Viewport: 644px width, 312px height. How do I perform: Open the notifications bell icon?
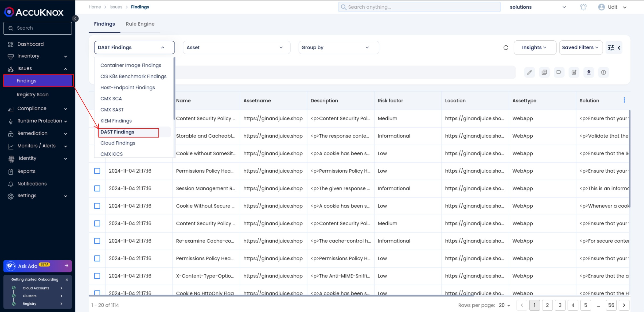[x=583, y=7]
